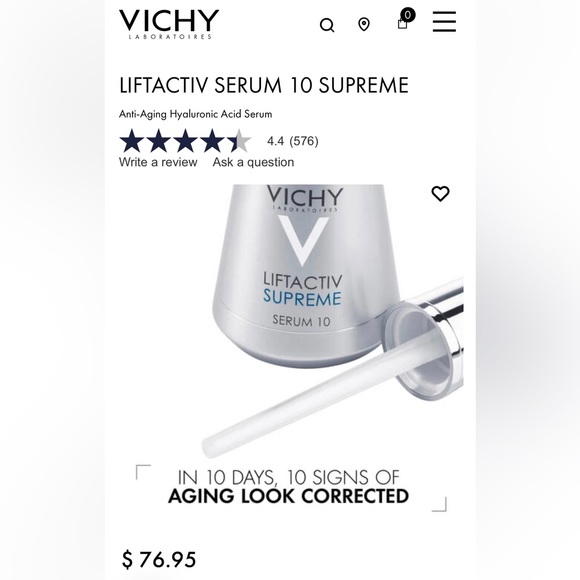This screenshot has height=580, width=580.
Task: Add product to wishlist heart icon
Action: 440,193
